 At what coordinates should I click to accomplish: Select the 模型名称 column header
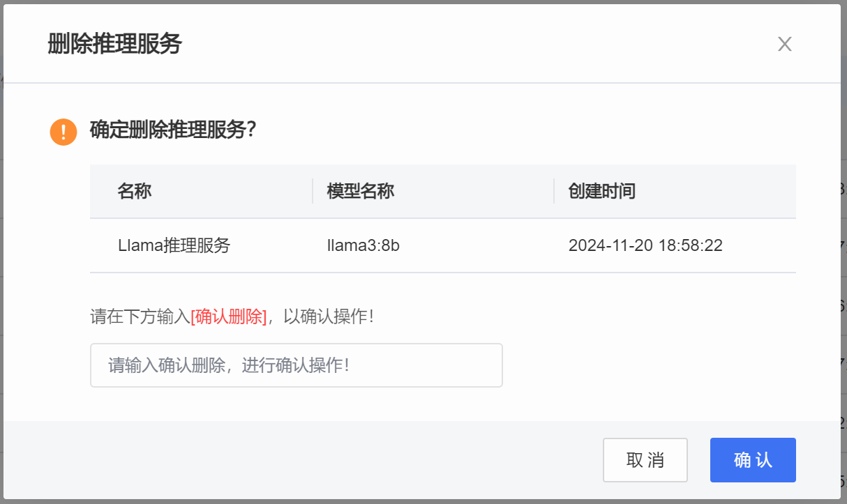tap(361, 192)
